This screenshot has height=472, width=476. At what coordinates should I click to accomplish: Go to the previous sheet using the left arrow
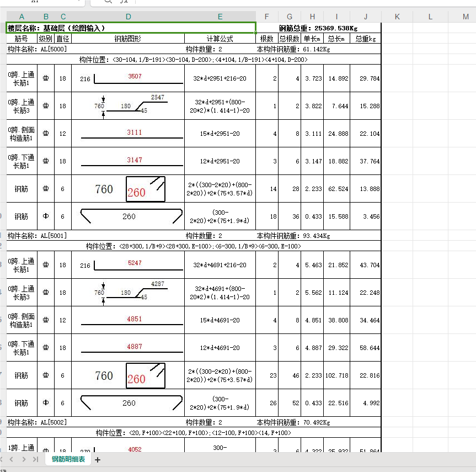click(x=11, y=459)
